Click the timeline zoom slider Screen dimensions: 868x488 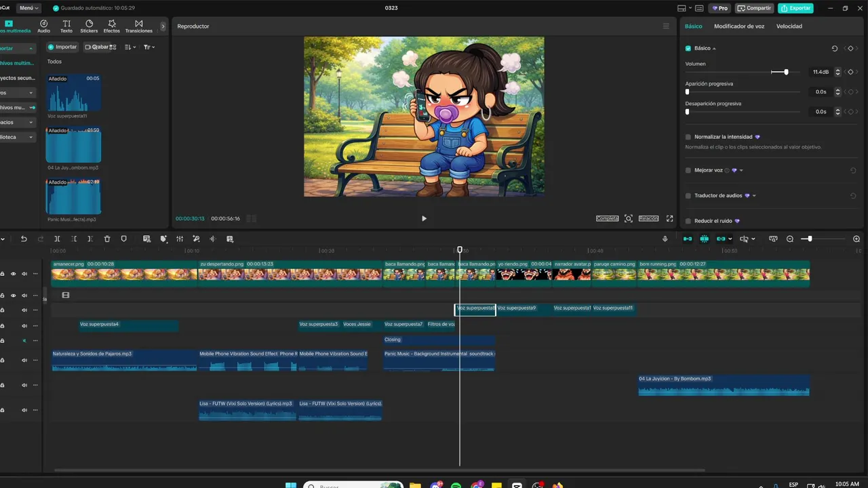(x=823, y=239)
